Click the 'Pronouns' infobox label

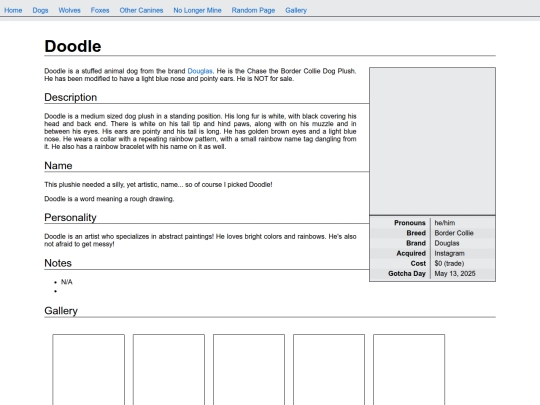click(x=410, y=223)
